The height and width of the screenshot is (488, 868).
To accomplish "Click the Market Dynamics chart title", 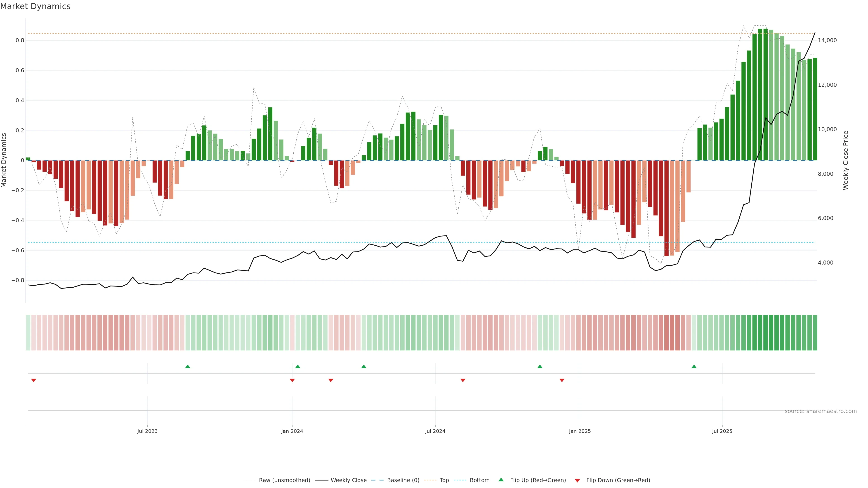I will pos(35,6).
